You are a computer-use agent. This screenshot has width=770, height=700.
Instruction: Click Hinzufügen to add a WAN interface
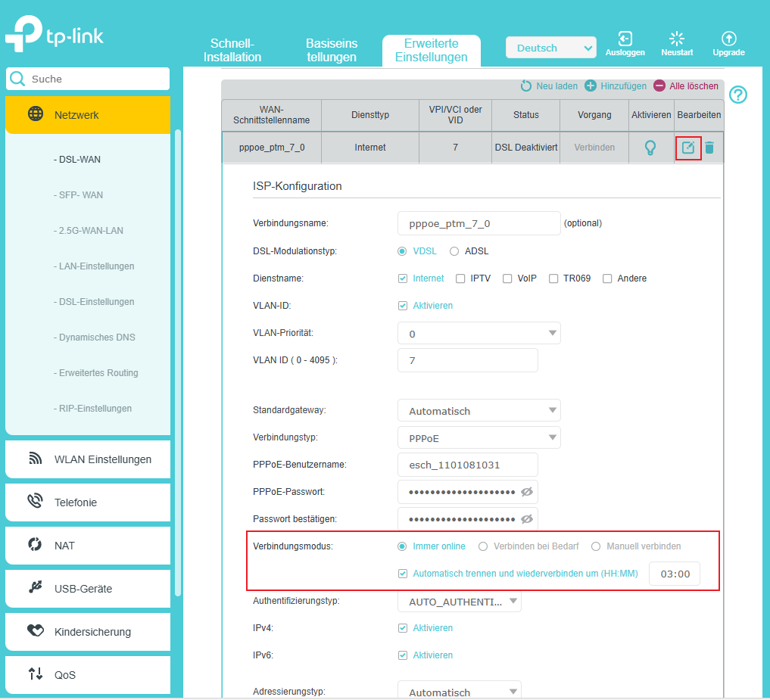[x=616, y=86]
